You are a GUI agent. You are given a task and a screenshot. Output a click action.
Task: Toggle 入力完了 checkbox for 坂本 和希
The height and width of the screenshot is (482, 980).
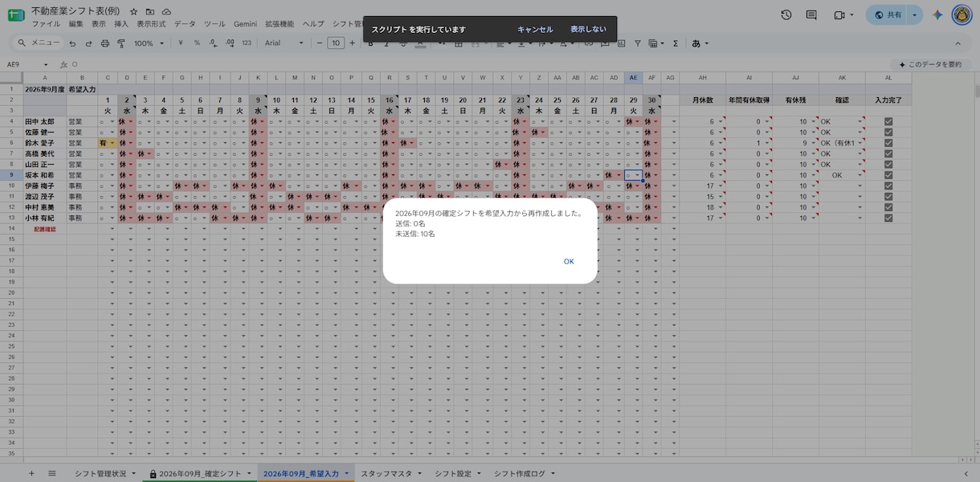click(888, 175)
